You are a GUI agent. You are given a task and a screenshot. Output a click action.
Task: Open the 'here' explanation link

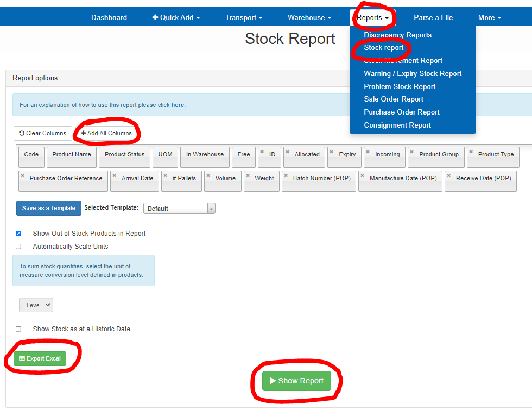[x=178, y=105]
